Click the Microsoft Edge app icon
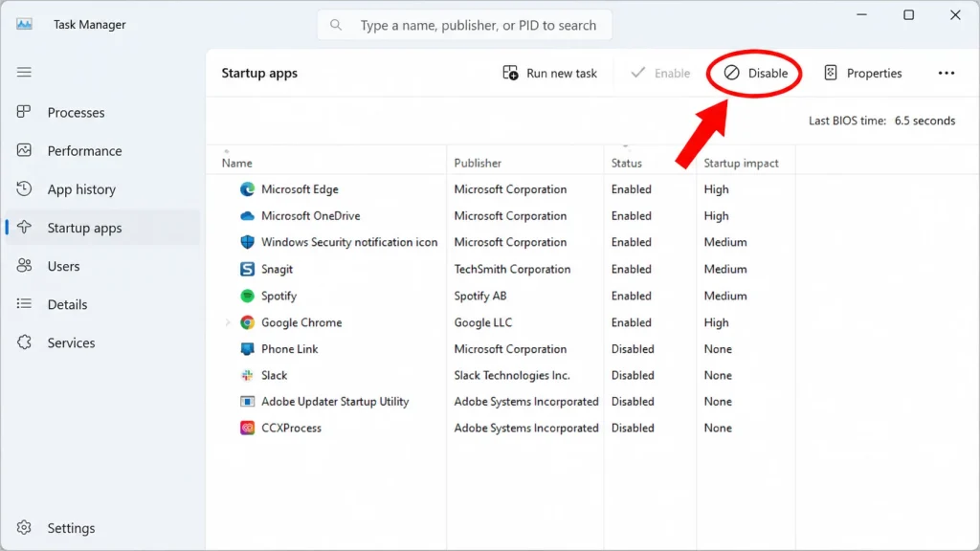The image size is (980, 551). click(248, 189)
